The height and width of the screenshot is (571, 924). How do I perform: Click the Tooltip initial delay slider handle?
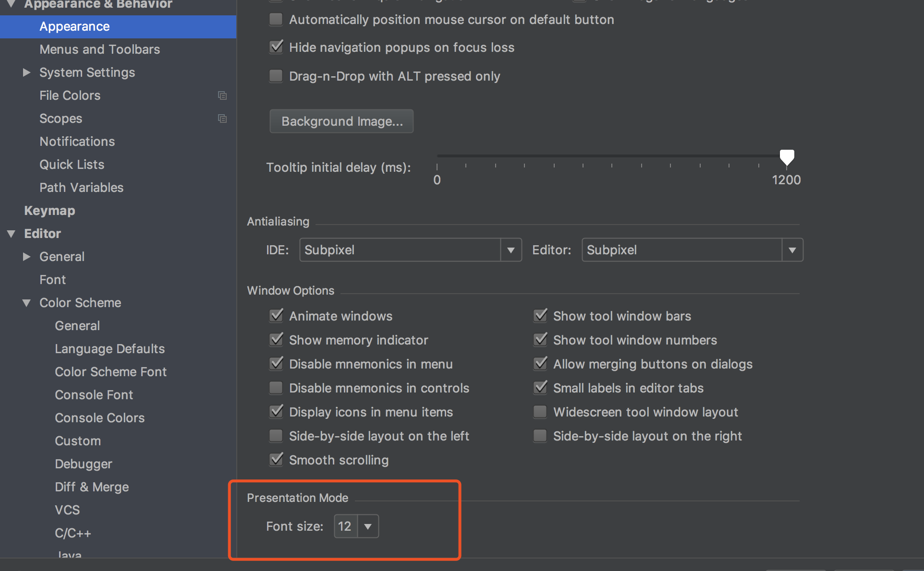point(787,156)
